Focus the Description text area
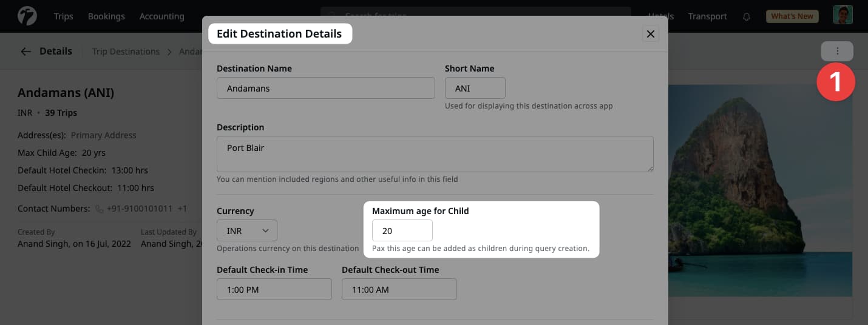The width and height of the screenshot is (868, 325). (x=435, y=153)
